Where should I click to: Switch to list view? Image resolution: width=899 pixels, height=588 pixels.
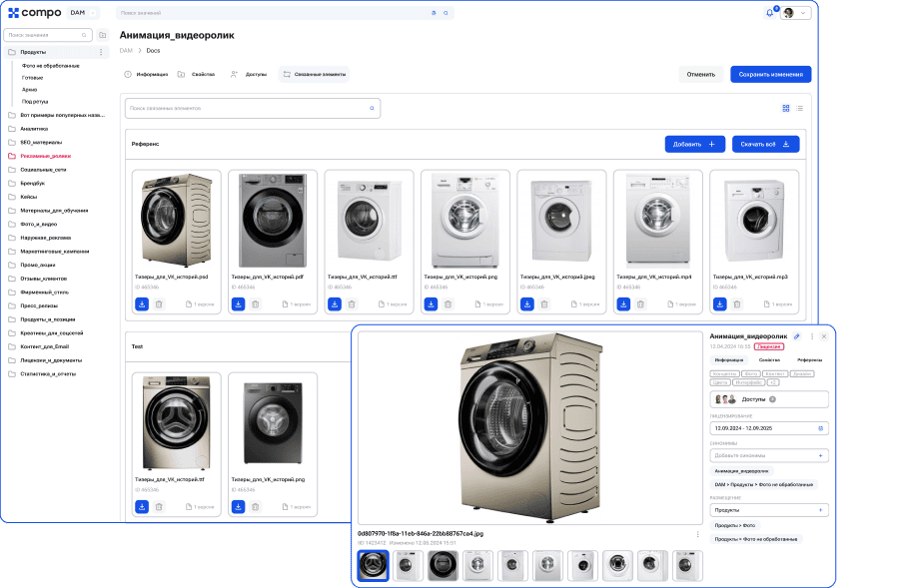(800, 108)
